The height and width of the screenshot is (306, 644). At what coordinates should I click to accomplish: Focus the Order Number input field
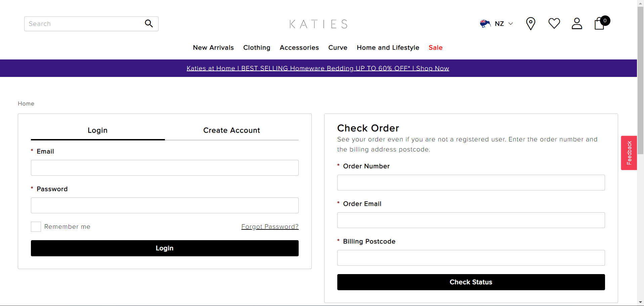click(471, 183)
